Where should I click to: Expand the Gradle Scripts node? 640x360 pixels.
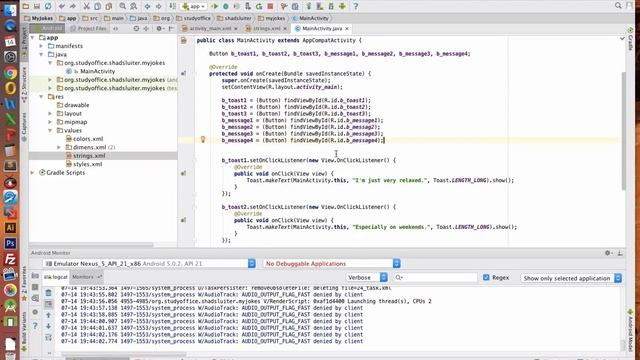pyautogui.click(x=33, y=173)
